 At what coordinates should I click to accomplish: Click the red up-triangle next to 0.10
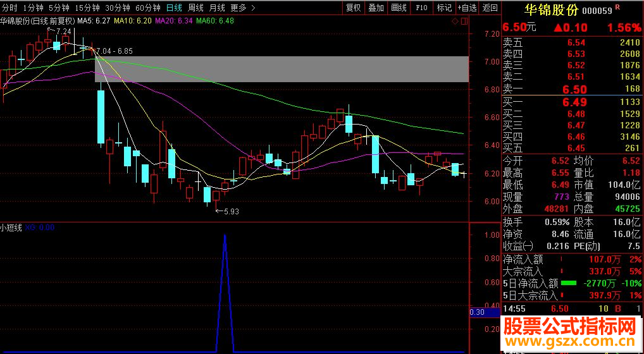point(558,28)
